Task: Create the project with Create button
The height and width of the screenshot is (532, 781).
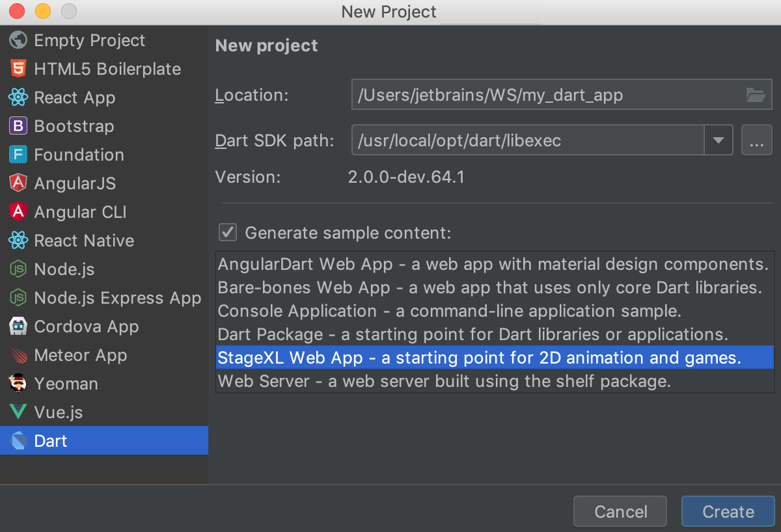Action: (728, 511)
